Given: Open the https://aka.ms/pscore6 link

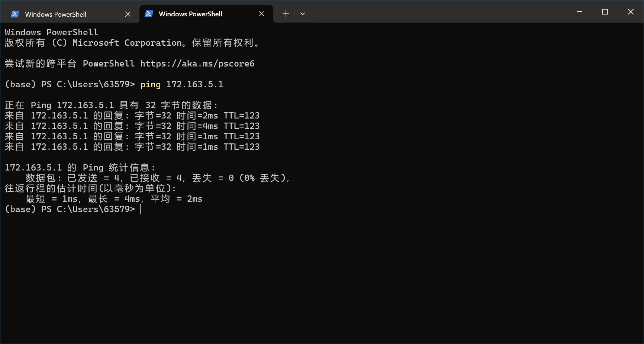Looking at the screenshot, I should point(197,64).
